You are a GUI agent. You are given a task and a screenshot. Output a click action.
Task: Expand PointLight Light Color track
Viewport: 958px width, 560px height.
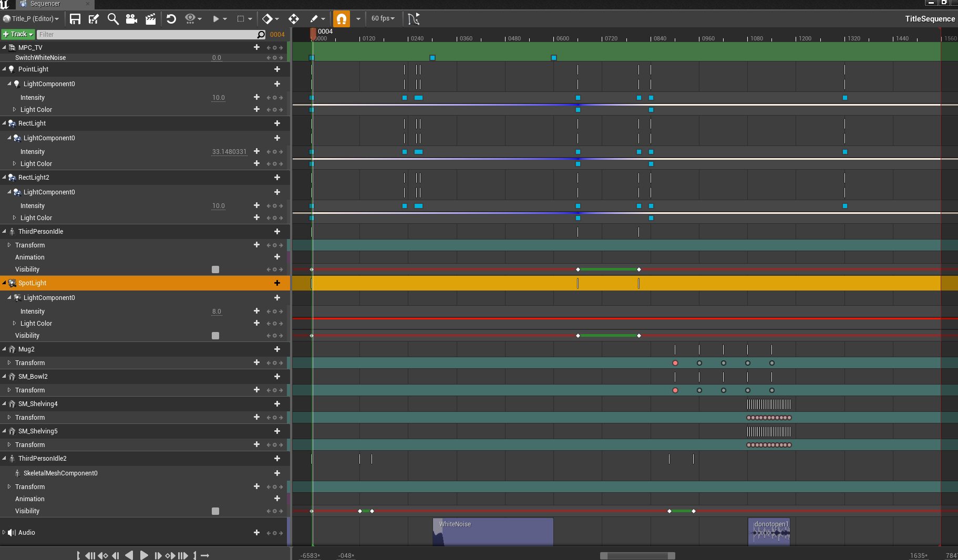tap(14, 109)
